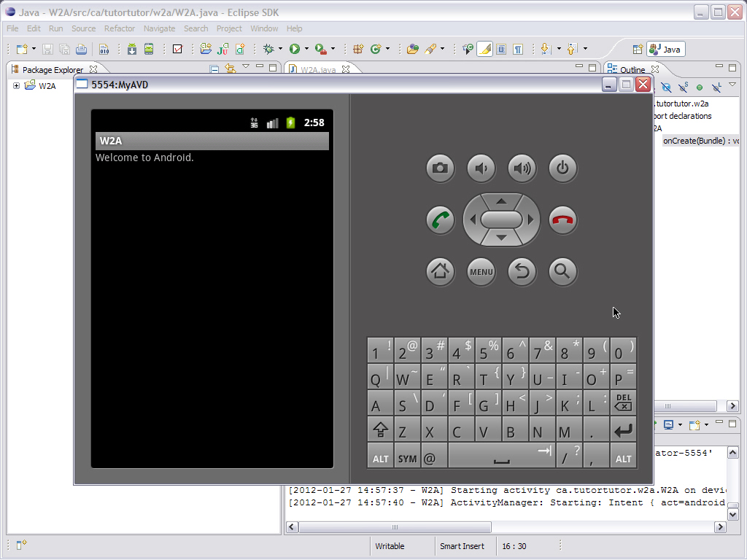Click the console vertical scroll down arrow
The image size is (747, 560).
[732, 514]
